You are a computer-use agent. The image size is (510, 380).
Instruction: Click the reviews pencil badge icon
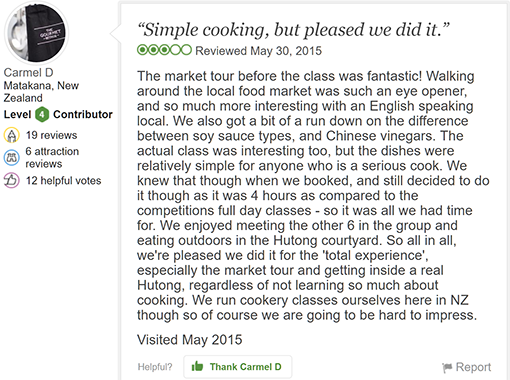coord(11,135)
